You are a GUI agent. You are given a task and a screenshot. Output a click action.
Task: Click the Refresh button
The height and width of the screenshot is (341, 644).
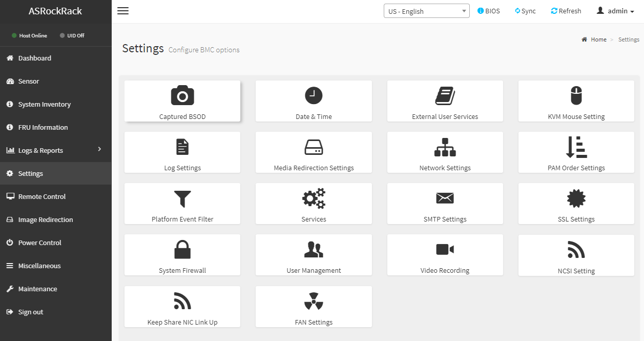566,11
